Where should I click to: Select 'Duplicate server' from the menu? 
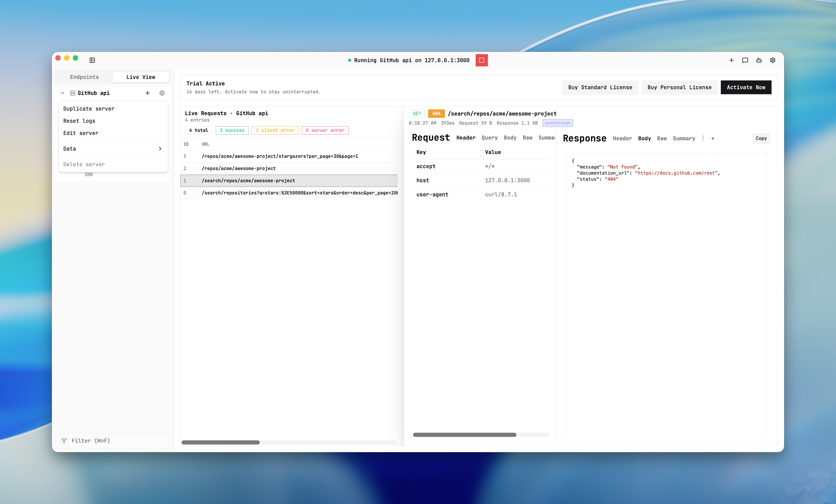(x=89, y=108)
